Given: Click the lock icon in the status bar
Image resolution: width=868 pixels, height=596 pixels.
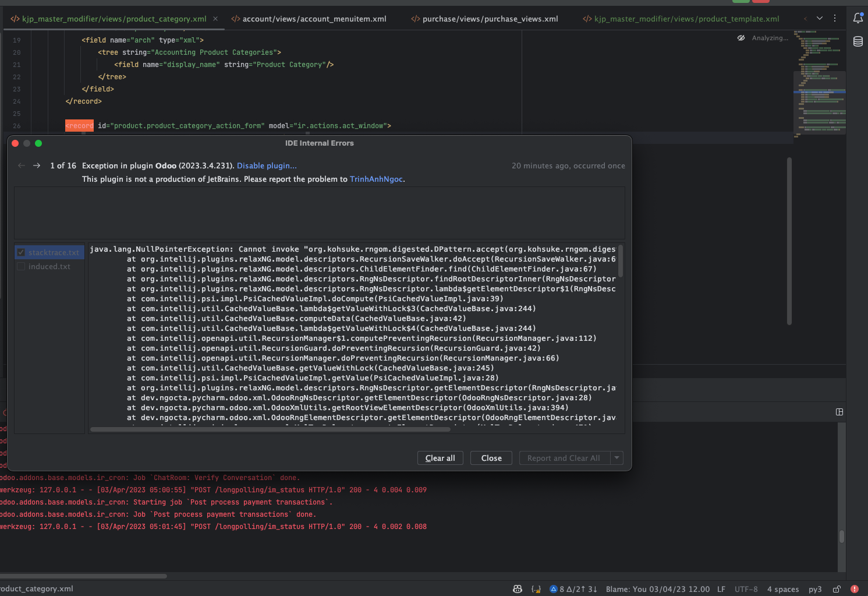Looking at the screenshot, I should tap(837, 589).
